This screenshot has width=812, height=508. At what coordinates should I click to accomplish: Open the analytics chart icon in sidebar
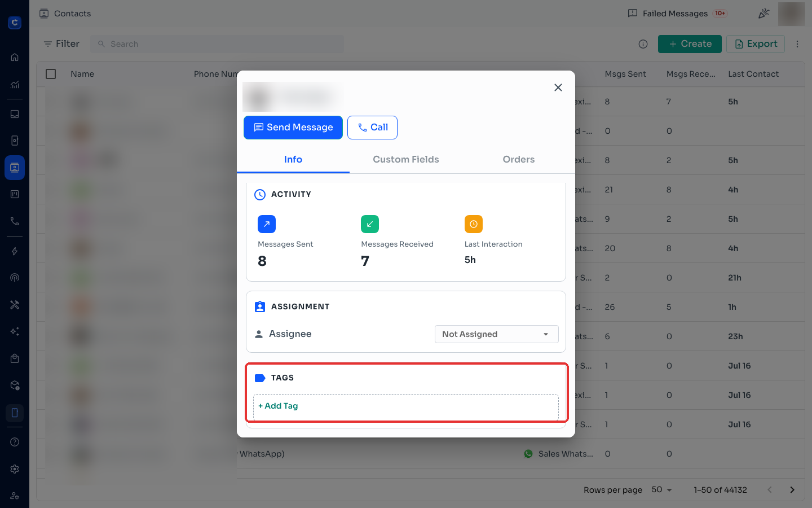pyautogui.click(x=15, y=85)
